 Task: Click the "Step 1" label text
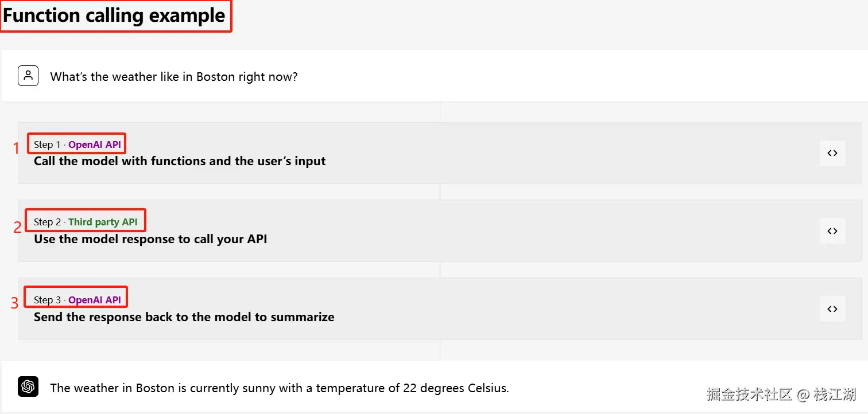[47, 144]
